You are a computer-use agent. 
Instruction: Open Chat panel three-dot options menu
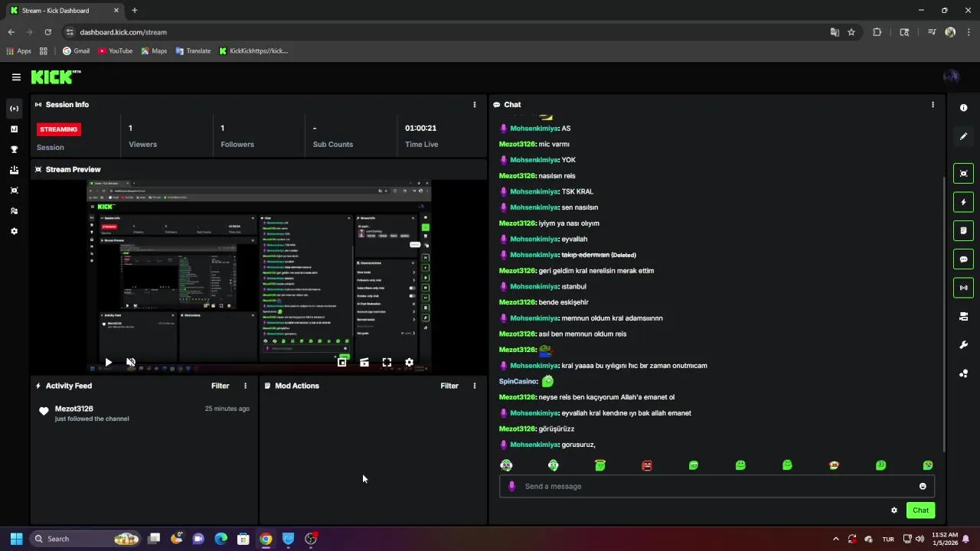coord(933,105)
